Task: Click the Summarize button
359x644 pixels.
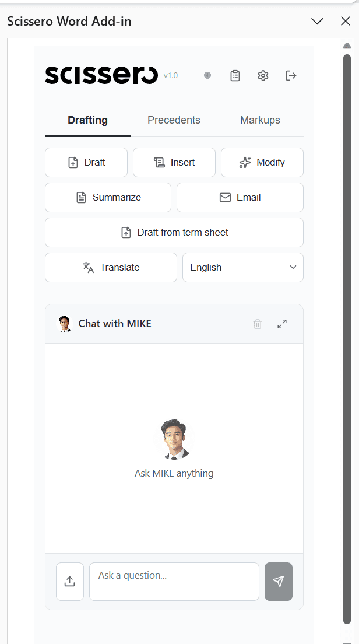Action: click(108, 198)
